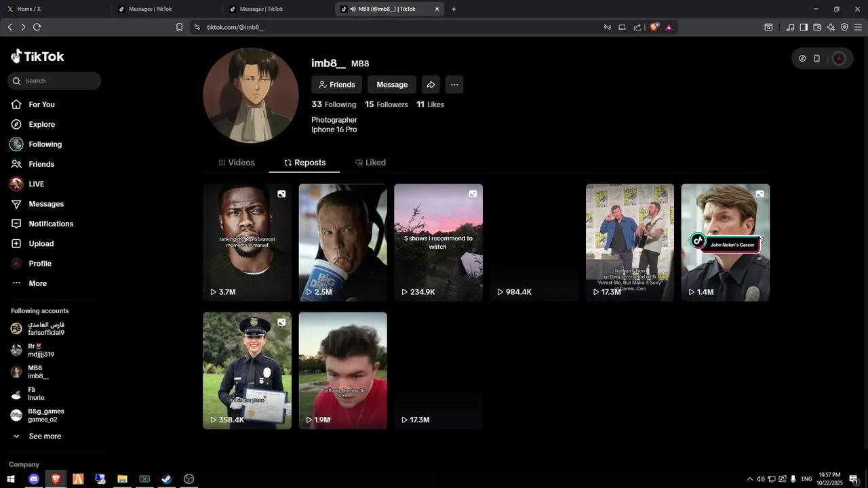Screen dimensions: 868x488
Task: Click the Company footer link
Action: pyautogui.click(x=24, y=465)
